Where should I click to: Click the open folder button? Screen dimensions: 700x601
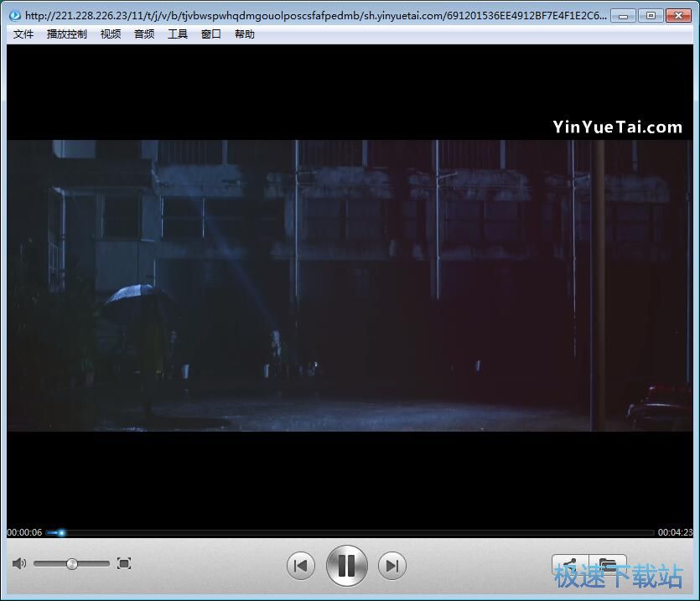(x=608, y=565)
